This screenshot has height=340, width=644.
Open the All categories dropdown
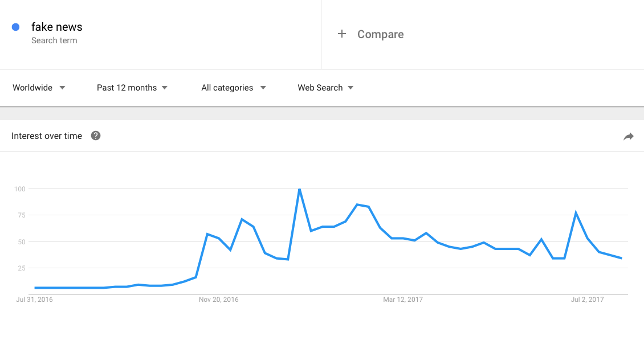(x=234, y=88)
